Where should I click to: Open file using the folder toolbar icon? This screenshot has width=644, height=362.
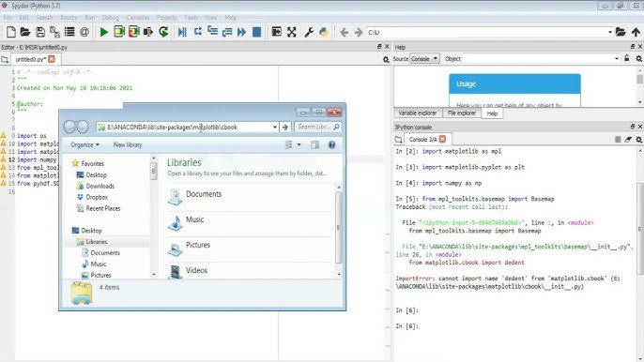pos(25,32)
